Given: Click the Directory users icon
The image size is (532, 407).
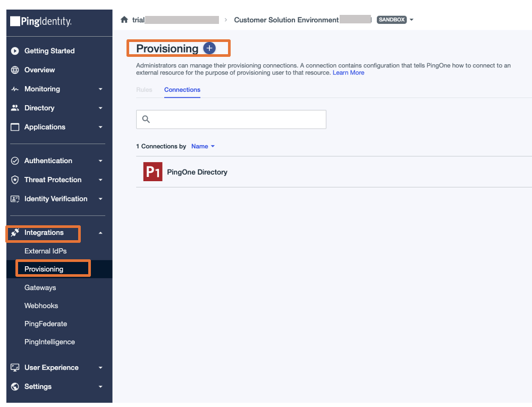Looking at the screenshot, I should click(x=15, y=108).
